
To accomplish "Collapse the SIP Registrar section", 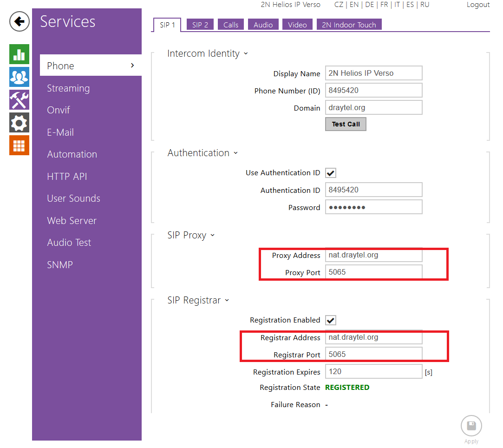I will click(x=227, y=300).
